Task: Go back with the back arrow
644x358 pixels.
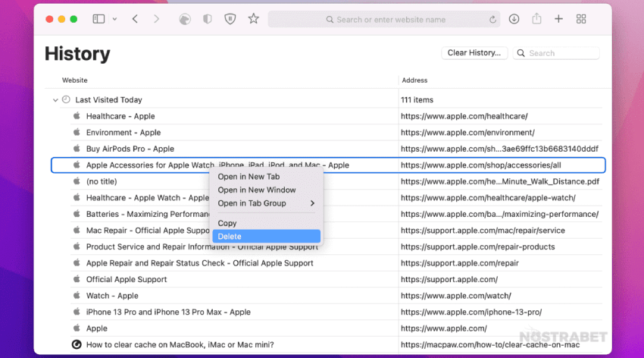Action: click(x=135, y=19)
